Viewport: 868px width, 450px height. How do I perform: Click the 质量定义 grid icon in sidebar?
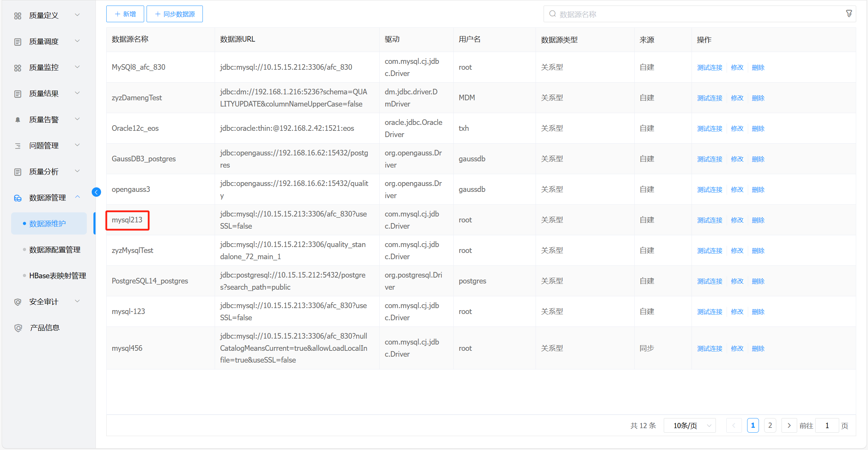[18, 16]
